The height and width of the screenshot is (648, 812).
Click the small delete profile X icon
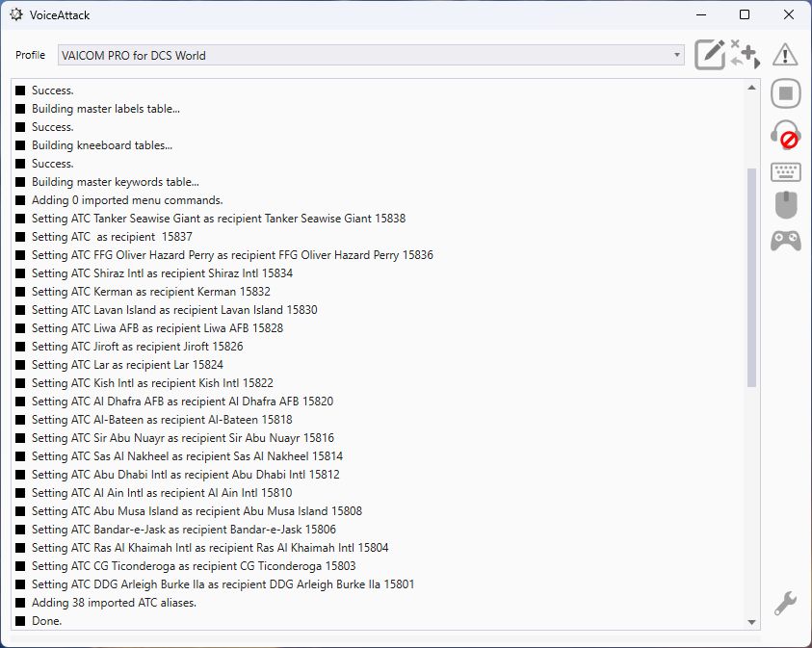point(735,44)
